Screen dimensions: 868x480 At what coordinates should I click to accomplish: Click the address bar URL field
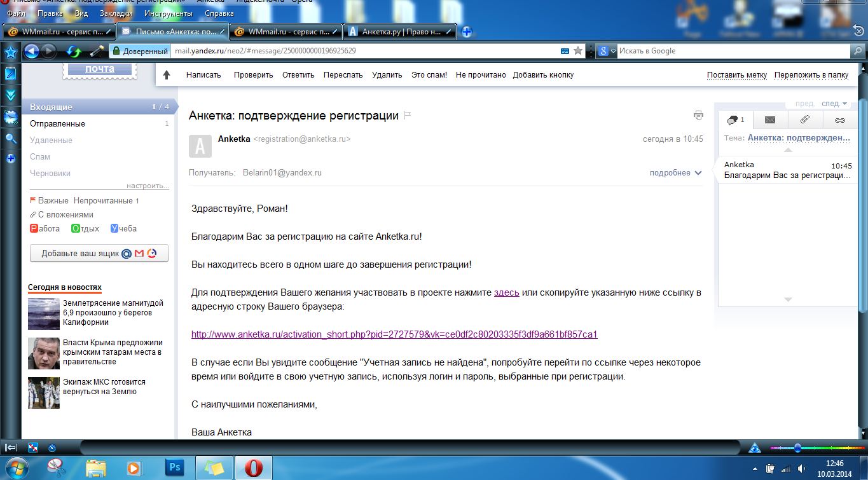pos(366,51)
